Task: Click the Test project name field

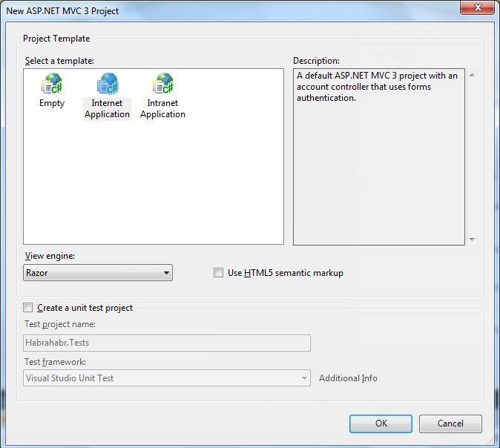Action: click(167, 343)
